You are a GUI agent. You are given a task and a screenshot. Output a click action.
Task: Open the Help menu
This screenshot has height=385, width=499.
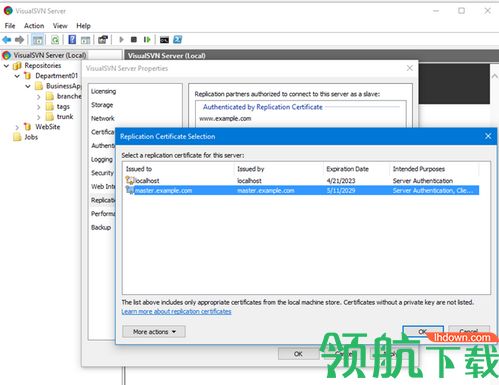(x=83, y=26)
